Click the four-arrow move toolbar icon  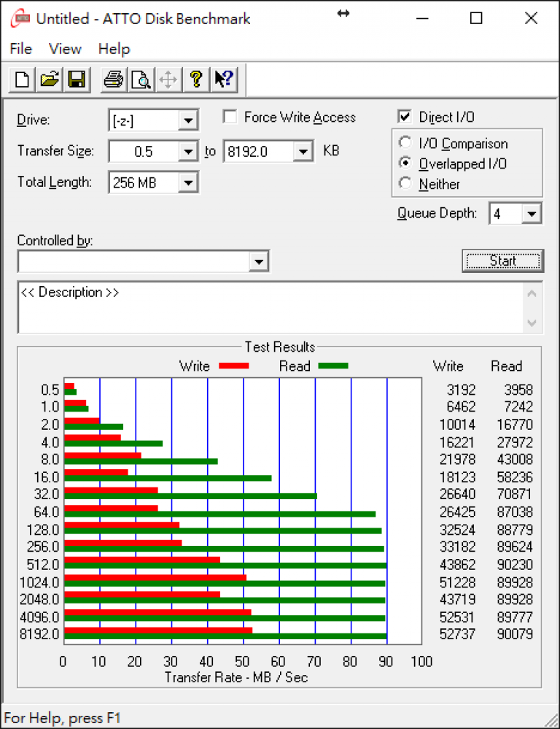click(168, 80)
